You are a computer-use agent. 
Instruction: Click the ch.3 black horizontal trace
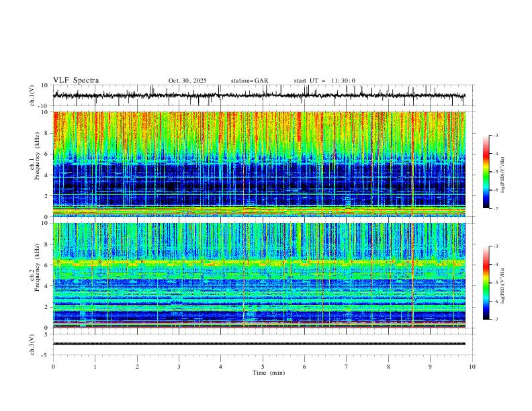click(x=259, y=344)
